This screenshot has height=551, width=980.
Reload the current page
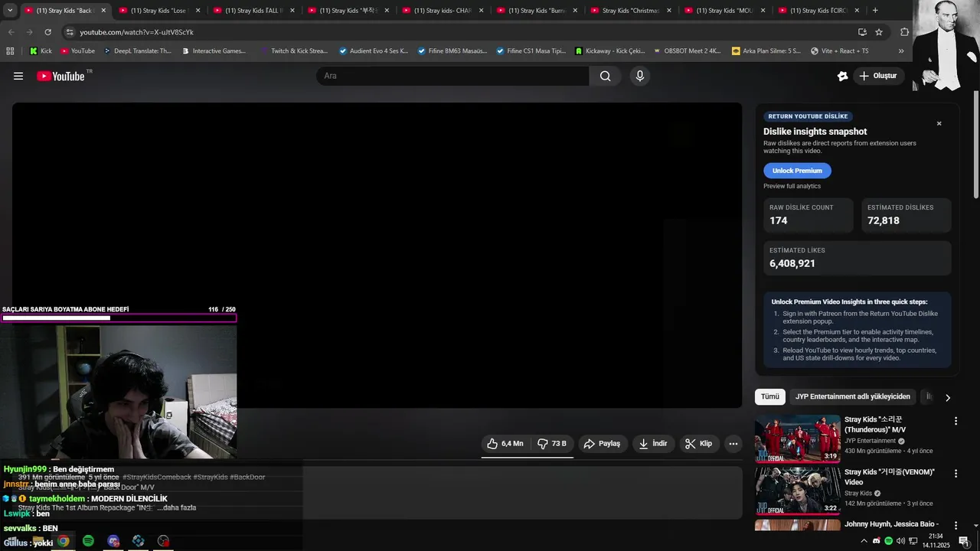click(47, 32)
